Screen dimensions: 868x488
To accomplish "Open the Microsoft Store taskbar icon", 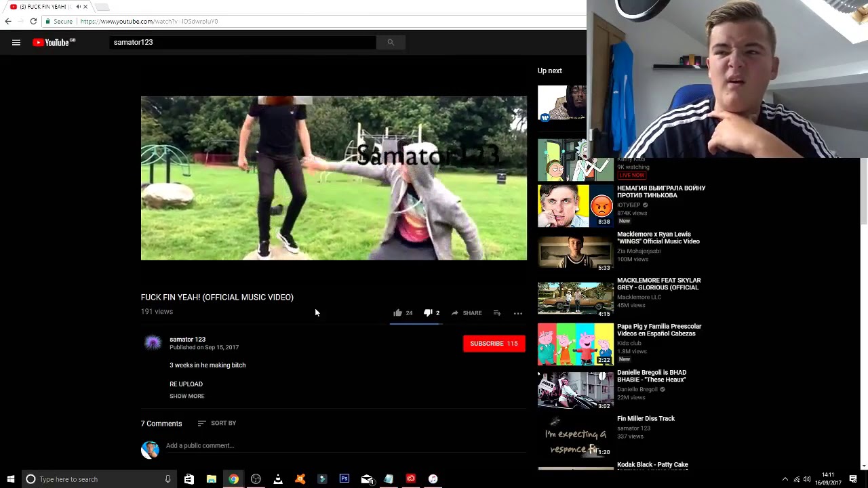I will point(189,479).
